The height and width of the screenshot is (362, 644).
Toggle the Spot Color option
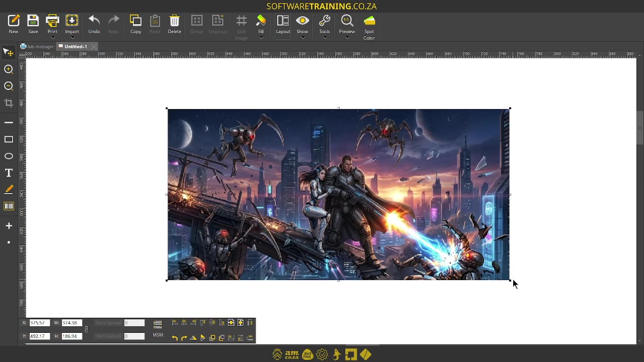(x=369, y=28)
